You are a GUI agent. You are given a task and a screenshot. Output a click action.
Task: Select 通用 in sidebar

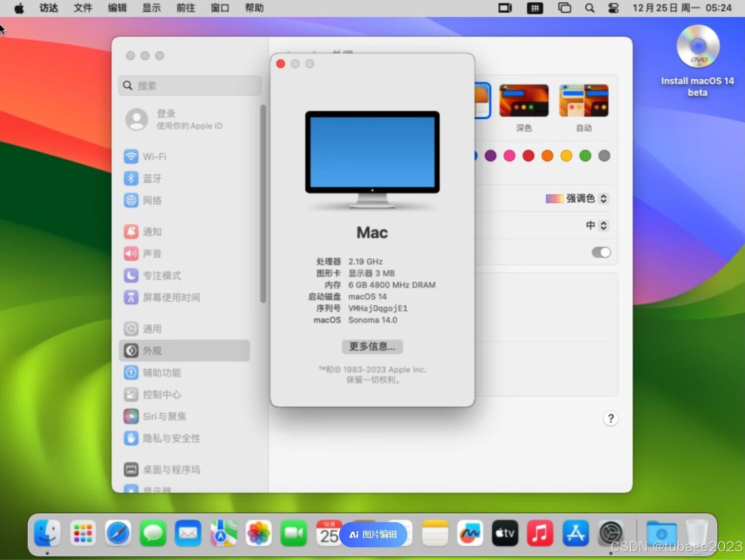[185, 329]
